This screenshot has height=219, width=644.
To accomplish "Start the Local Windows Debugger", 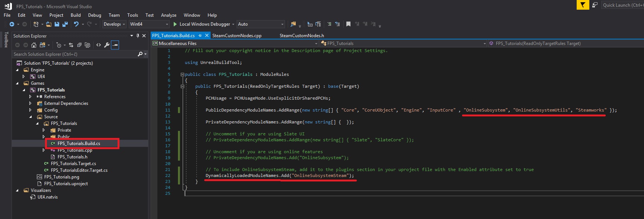I will point(175,24).
